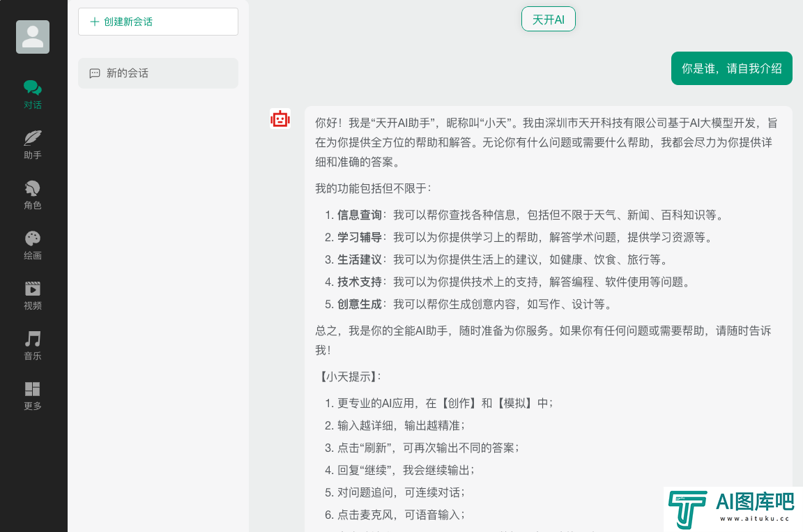Click the tip 对问题追问，可连续对话
This screenshot has height=532, width=803.
[401, 492]
